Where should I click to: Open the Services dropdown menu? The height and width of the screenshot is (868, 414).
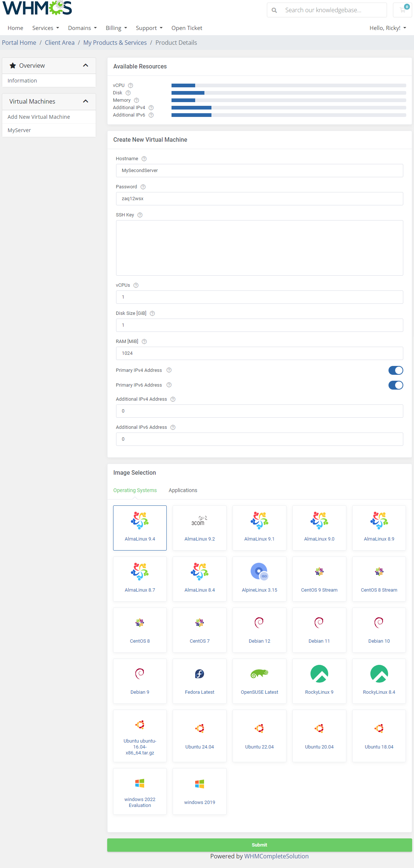(x=45, y=28)
